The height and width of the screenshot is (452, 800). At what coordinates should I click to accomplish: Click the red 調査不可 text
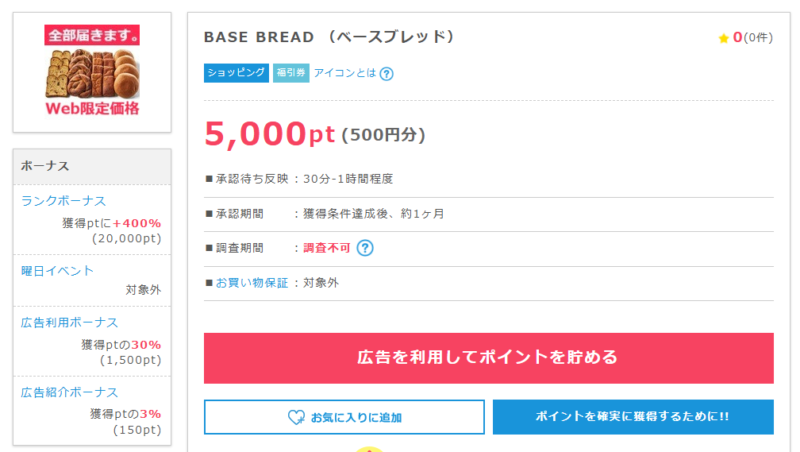point(327,248)
